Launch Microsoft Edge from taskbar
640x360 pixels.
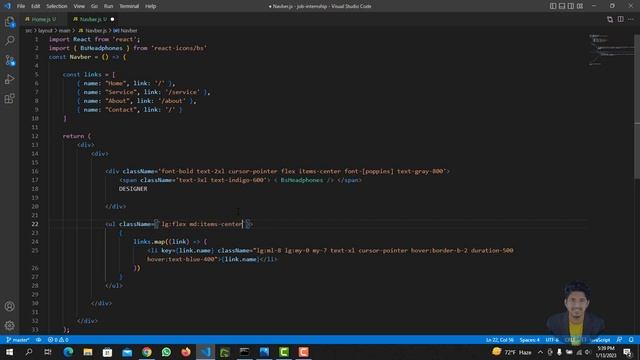coord(68,352)
